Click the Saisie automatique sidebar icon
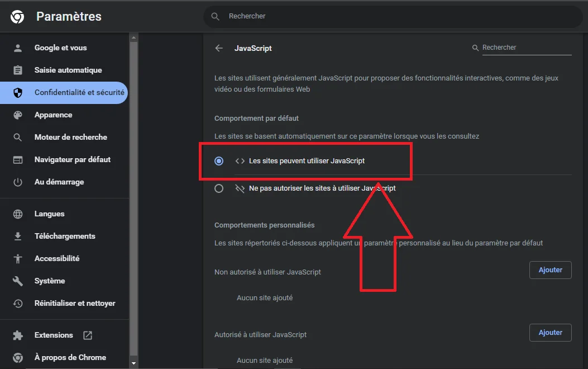Viewport: 588px width, 369px height. [17, 70]
